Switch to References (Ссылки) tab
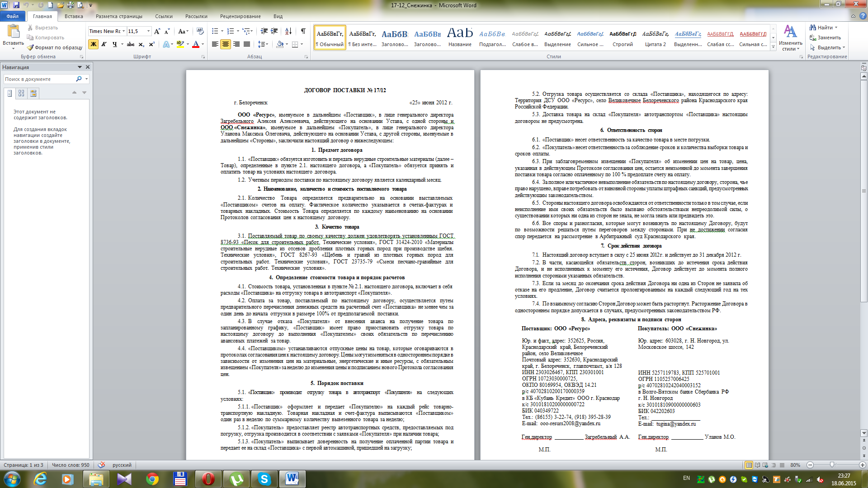 coord(164,16)
